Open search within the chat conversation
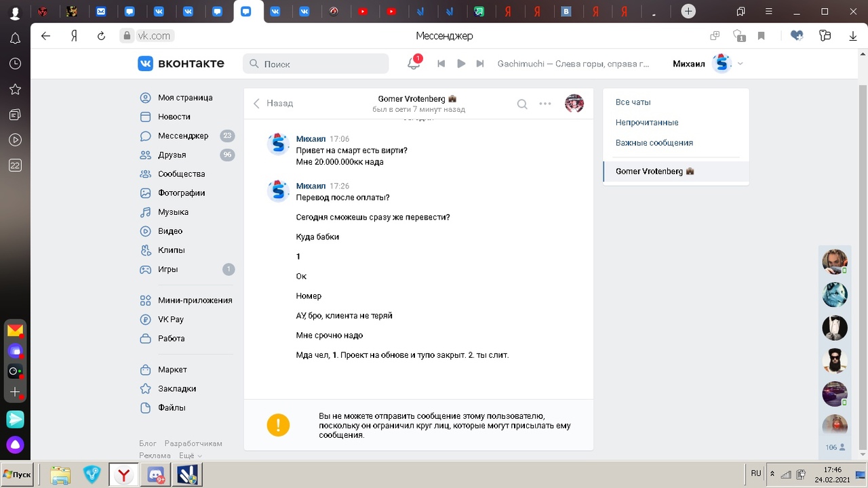 (x=522, y=104)
